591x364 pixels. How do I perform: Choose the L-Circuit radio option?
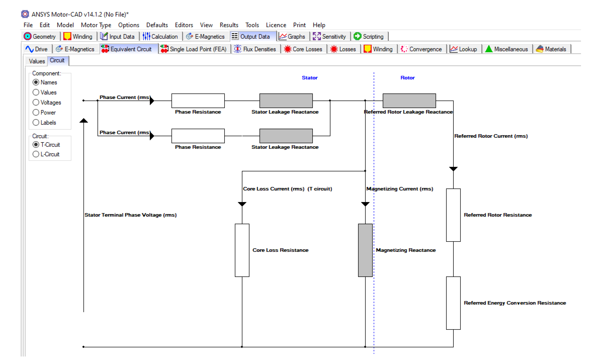pos(36,154)
